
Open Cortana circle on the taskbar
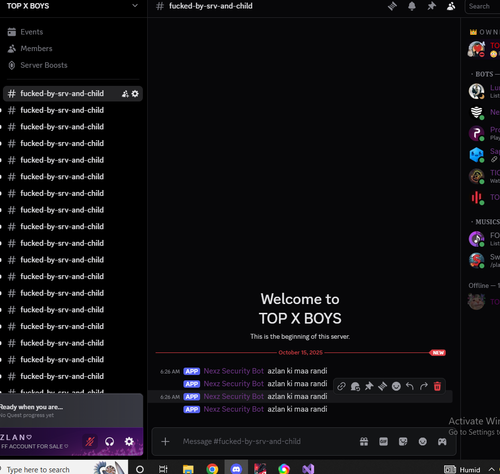click(x=140, y=469)
